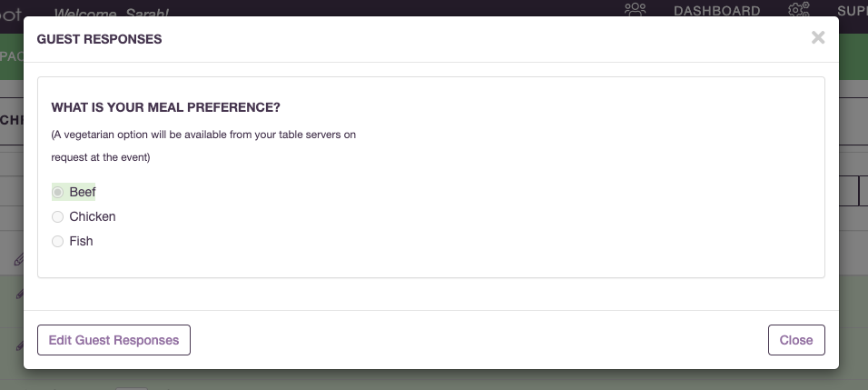The width and height of the screenshot is (868, 390).
Task: Click the WHAT IS YOUR MEAL PREFERENCE? heading
Action: click(x=165, y=107)
